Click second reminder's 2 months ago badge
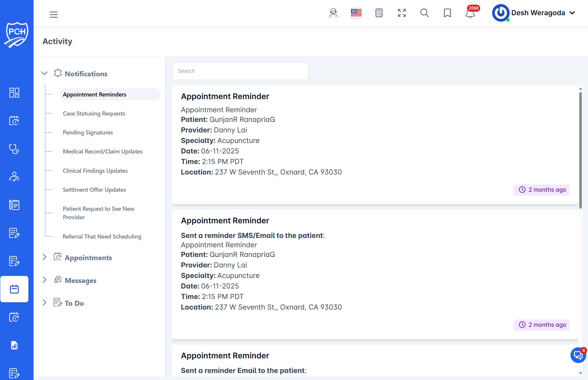 tap(542, 325)
